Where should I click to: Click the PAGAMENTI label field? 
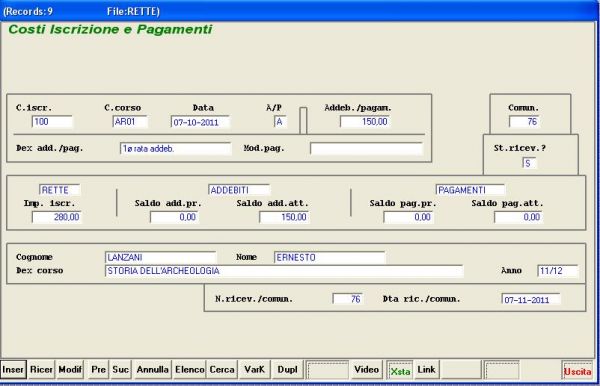coord(470,190)
